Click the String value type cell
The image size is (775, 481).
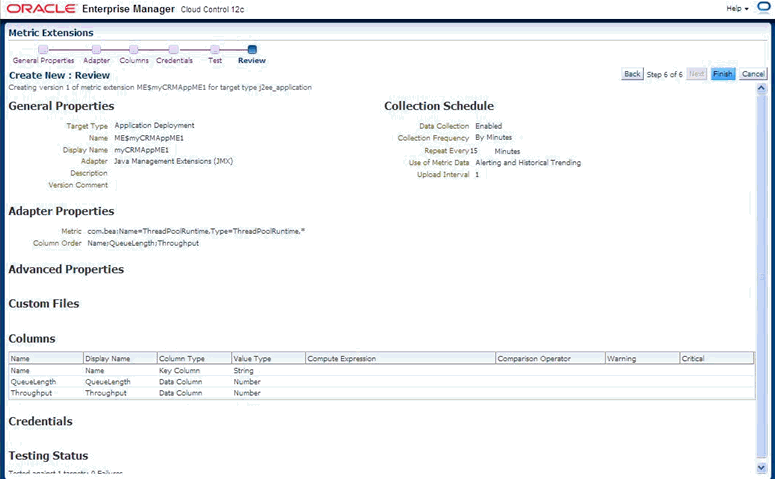(243, 370)
